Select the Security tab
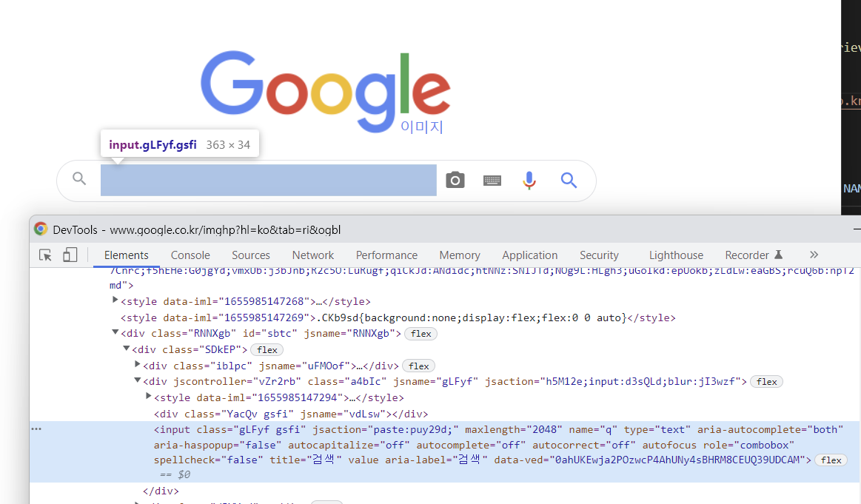This screenshot has height=504, width=861. pyautogui.click(x=599, y=255)
